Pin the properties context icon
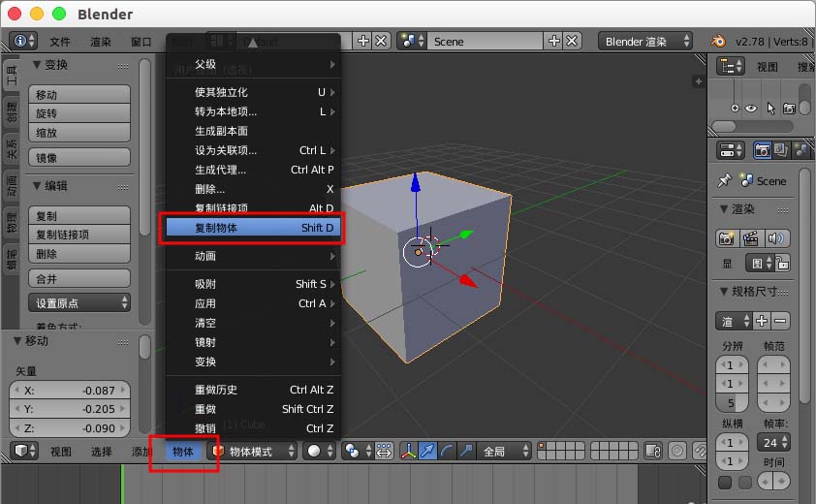This screenshot has width=816, height=504. [724, 180]
